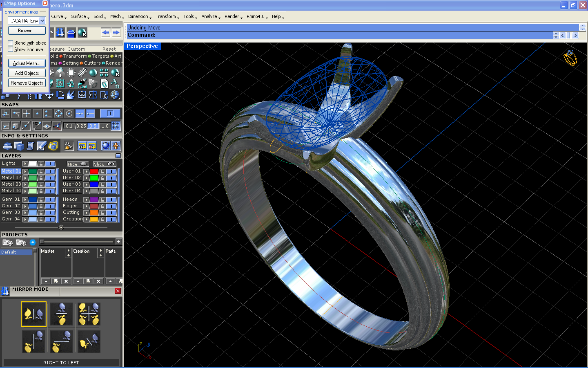Viewport: 588px width, 368px height.
Task: Open the scroll document icon in Info & Settings
Action: 30,146
